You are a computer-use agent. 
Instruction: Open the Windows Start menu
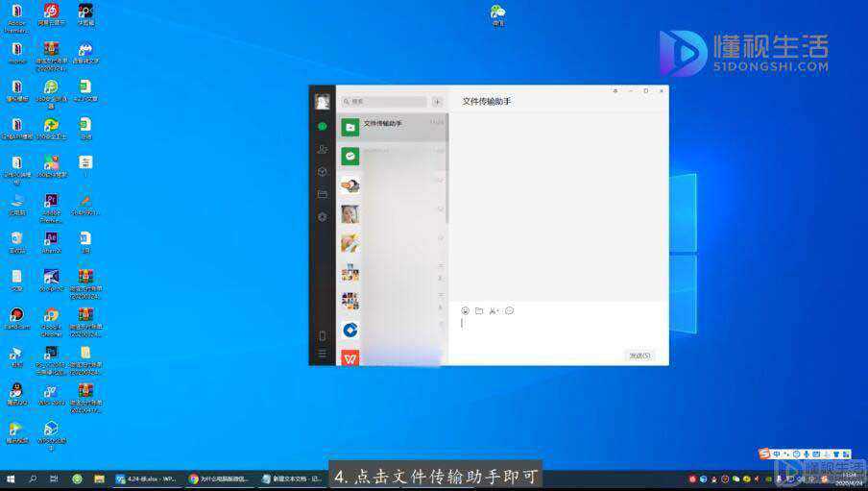11,479
